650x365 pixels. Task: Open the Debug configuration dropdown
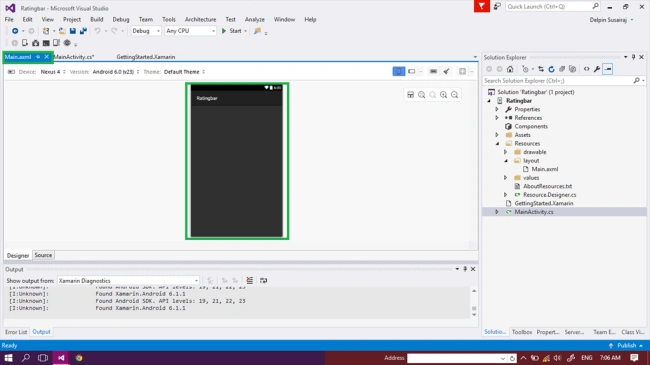pyautogui.click(x=146, y=31)
